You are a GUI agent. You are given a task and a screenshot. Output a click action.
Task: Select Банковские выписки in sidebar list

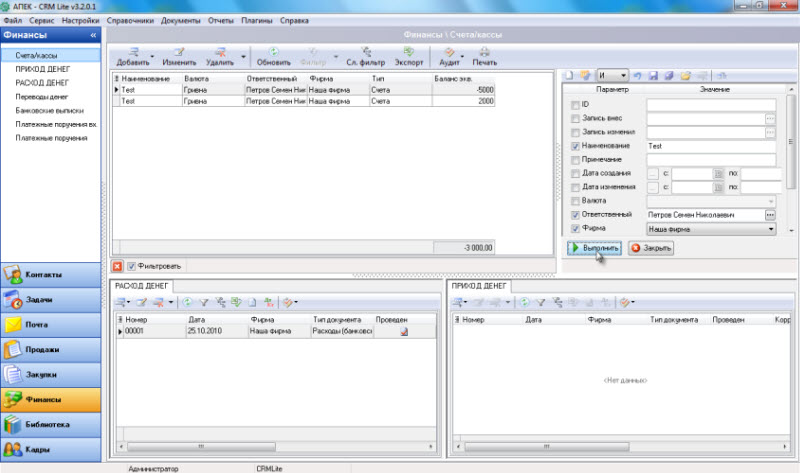49,110
